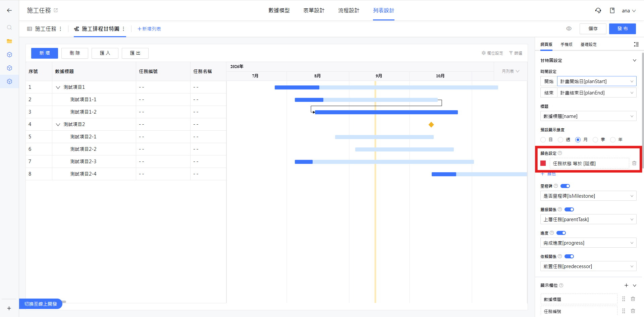Switch to 基礎設定 tab
Screen dimensions: 644x317
(589, 44)
